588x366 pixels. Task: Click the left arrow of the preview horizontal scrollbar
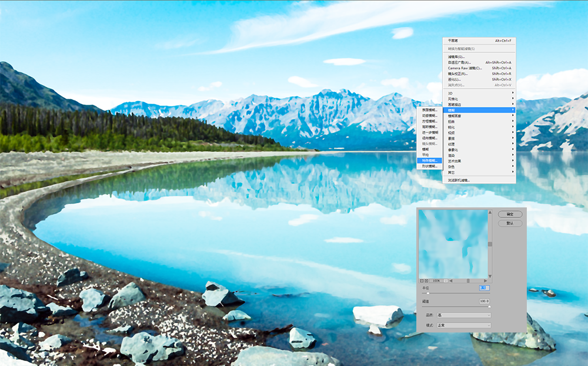tap(451, 281)
